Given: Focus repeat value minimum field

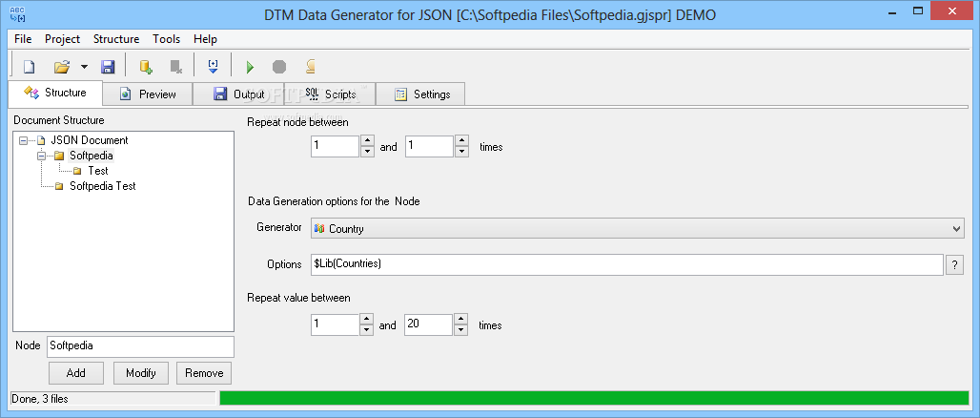Looking at the screenshot, I should click(335, 324).
